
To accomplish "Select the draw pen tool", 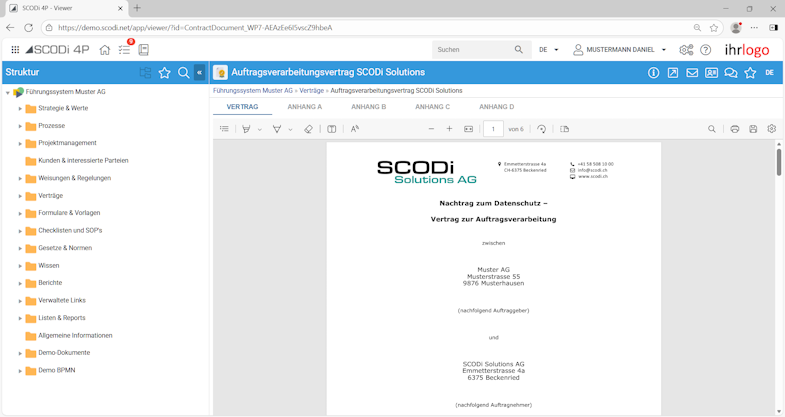I will [276, 129].
